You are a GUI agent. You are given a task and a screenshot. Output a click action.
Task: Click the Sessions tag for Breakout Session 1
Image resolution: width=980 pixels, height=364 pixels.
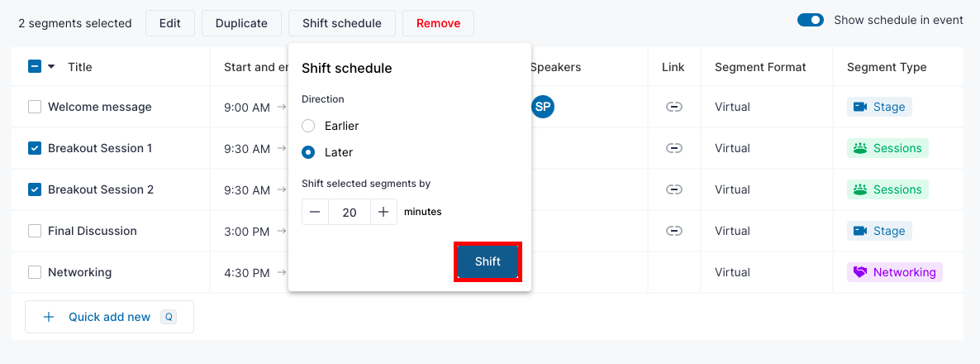887,148
